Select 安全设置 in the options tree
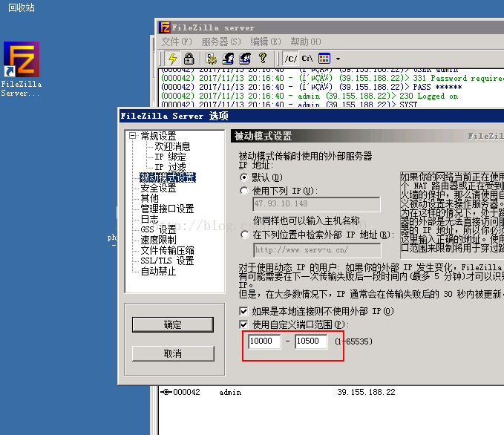The height and width of the screenshot is (435, 504). [x=158, y=188]
